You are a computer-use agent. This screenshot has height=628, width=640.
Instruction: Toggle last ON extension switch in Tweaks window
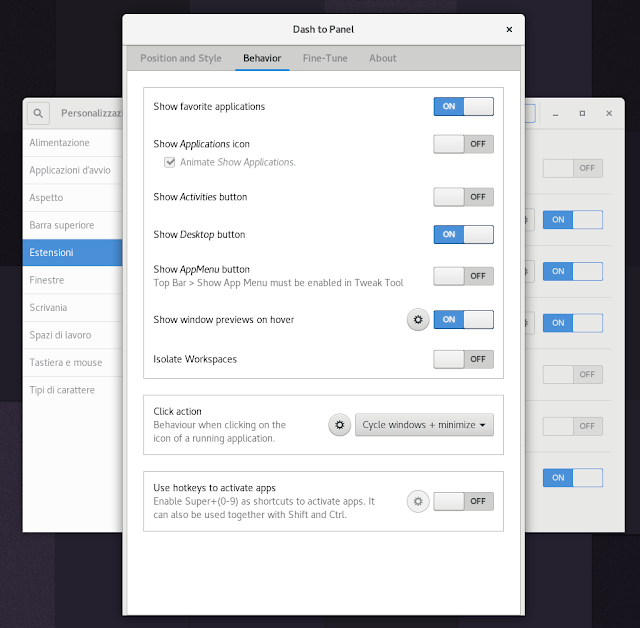click(573, 478)
